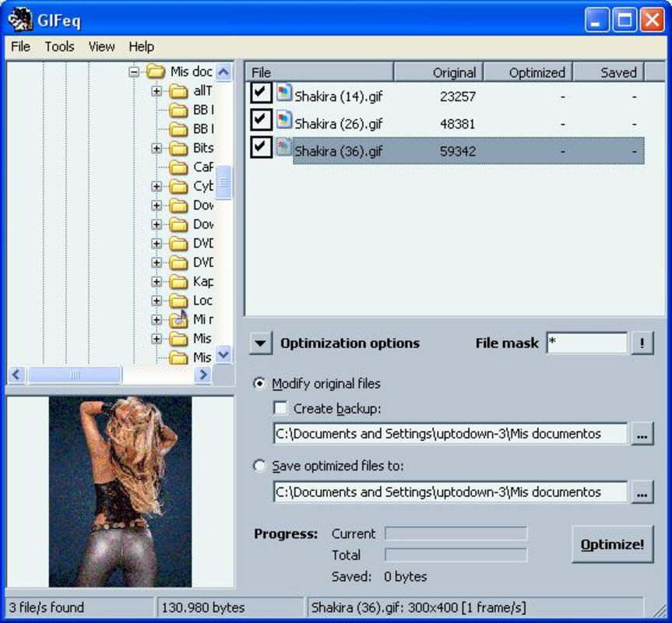Expand the Kap folder node
Viewport: 672px width, 623px height.
157,281
